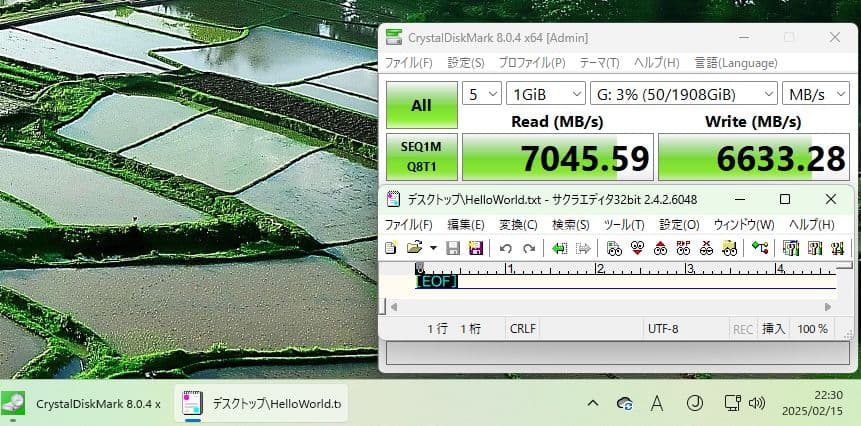Click Find Previous icon with up arrow

point(660,248)
